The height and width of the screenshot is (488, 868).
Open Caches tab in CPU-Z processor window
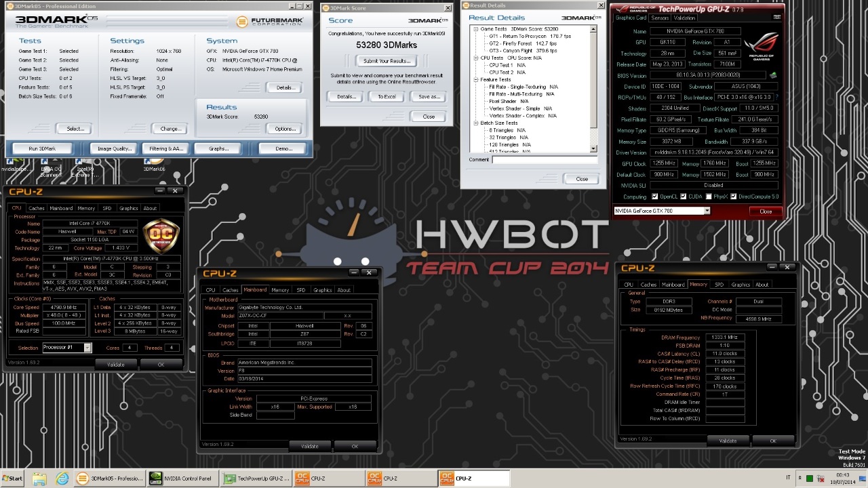[x=37, y=208]
